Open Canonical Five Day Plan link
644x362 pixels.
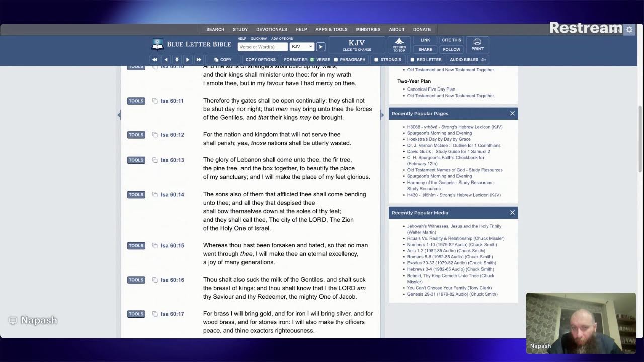[x=431, y=89]
